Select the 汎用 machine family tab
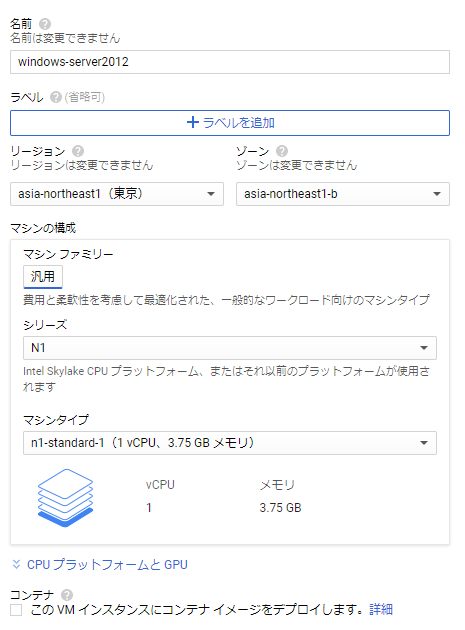 (43, 276)
